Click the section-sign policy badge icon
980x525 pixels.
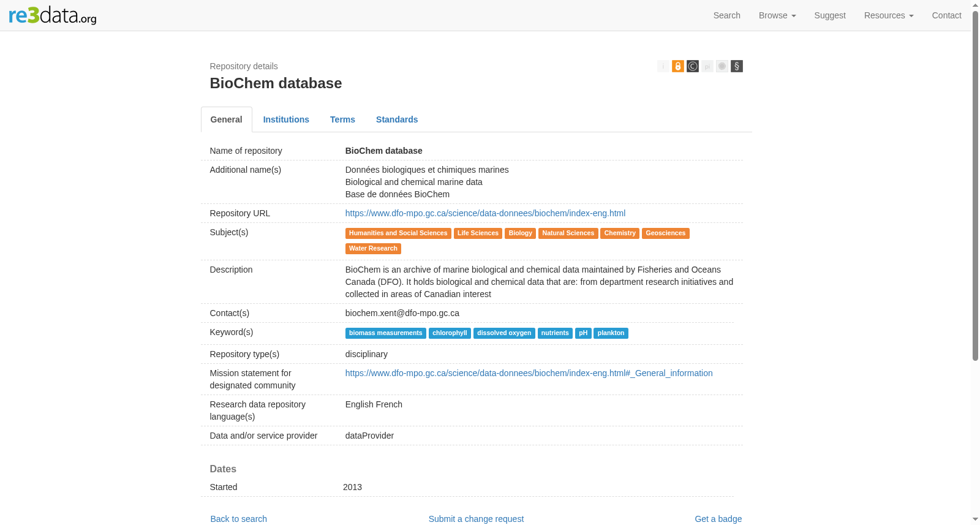point(737,66)
